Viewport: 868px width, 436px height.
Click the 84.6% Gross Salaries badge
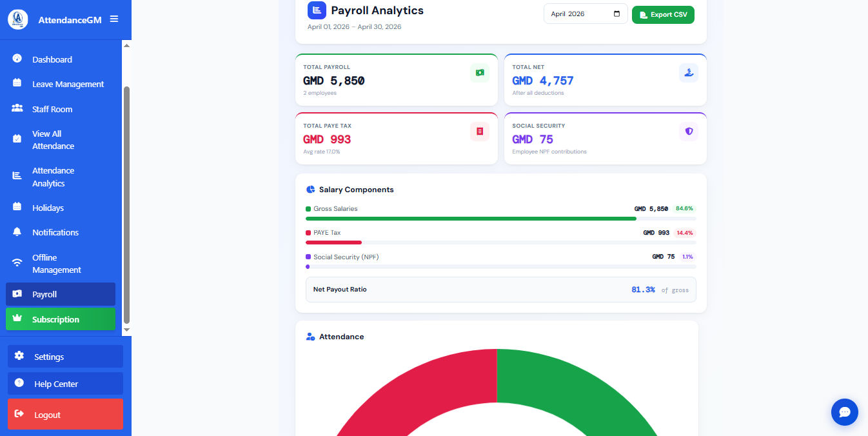[684, 209]
